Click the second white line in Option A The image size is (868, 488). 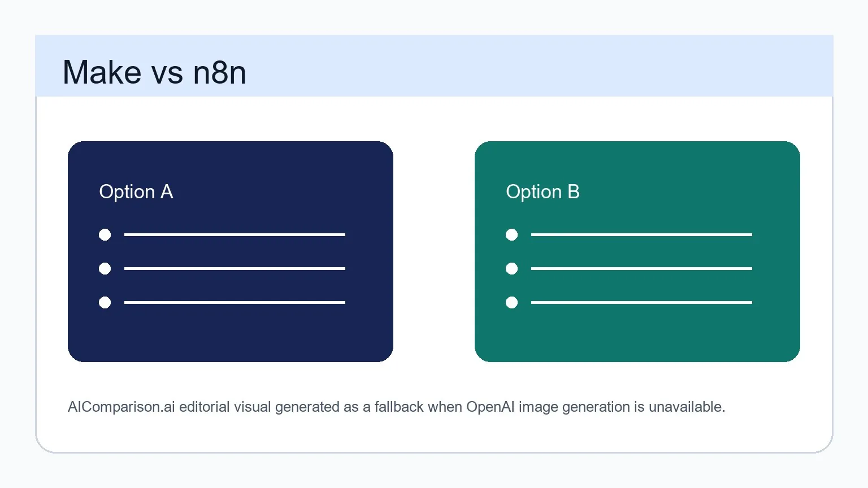pos(235,268)
